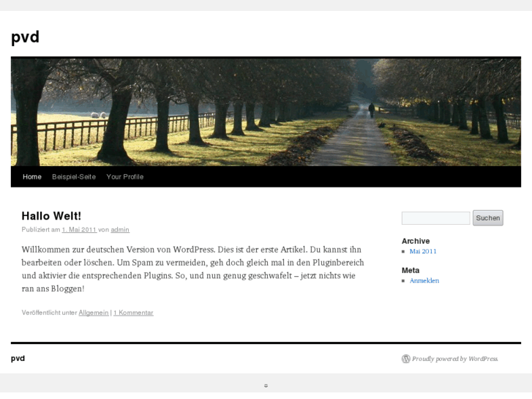Open Proudly powered by WordPress link
This screenshot has height=399, width=532.
pyautogui.click(x=454, y=359)
